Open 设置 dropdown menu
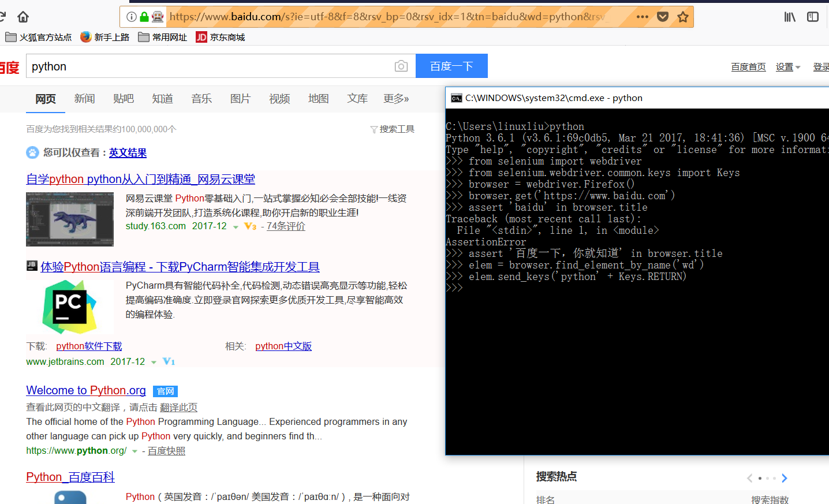Viewport: 829px width, 504px height. (x=788, y=67)
